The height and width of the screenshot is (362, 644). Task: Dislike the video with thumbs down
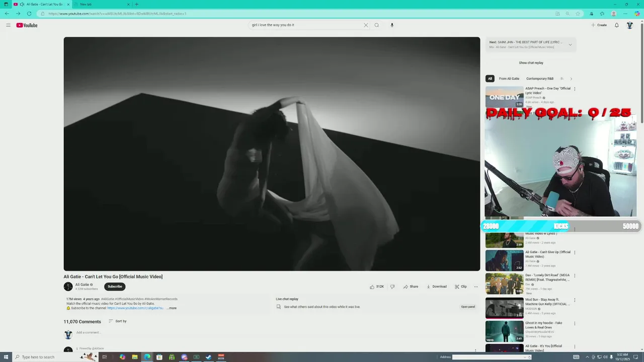(392, 287)
